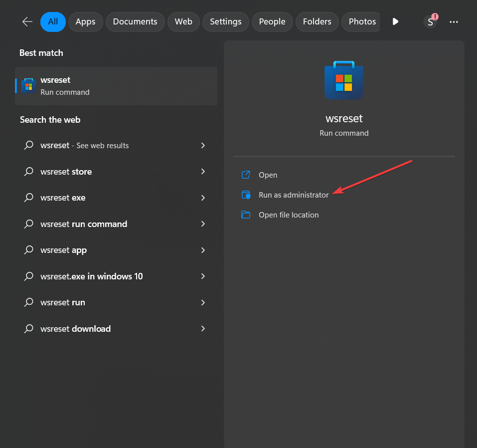477x448 pixels.
Task: Click search icon beside 'wsreset run'
Action: click(28, 302)
